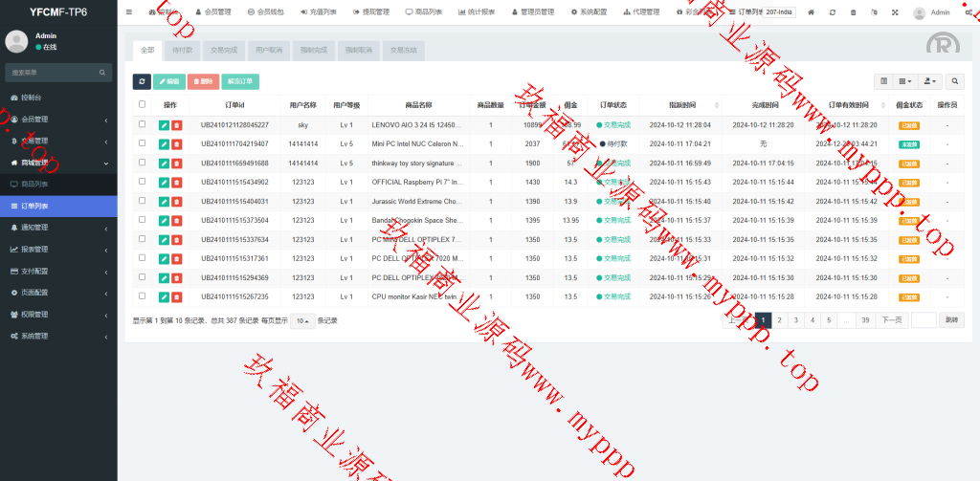The image size is (980, 481).
Task: Open the 订单列表 sidebar item
Action: [x=58, y=206]
